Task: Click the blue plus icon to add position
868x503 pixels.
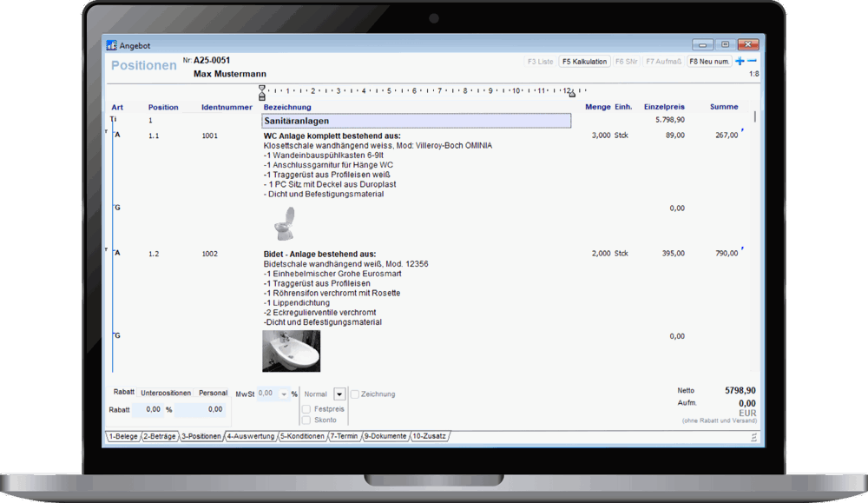Action: pos(740,62)
